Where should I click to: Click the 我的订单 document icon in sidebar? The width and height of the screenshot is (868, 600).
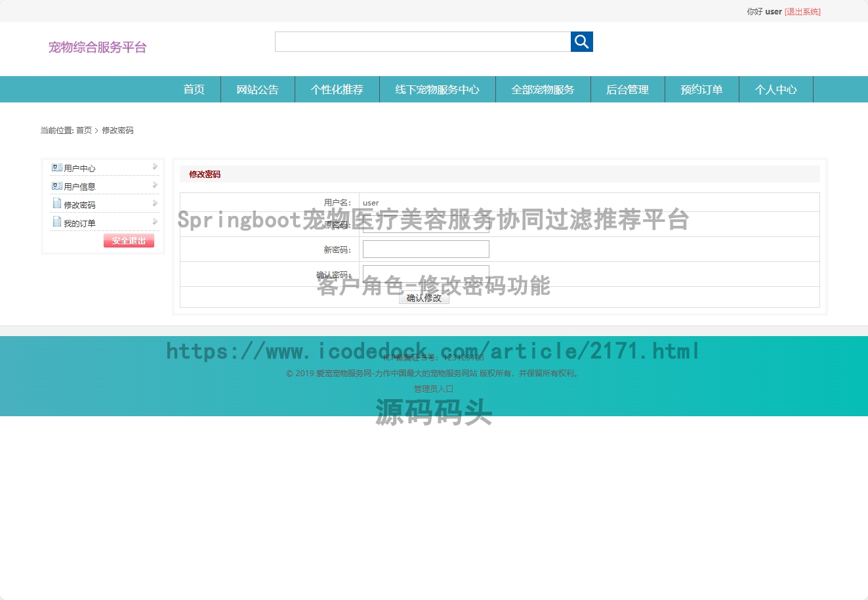coord(57,222)
